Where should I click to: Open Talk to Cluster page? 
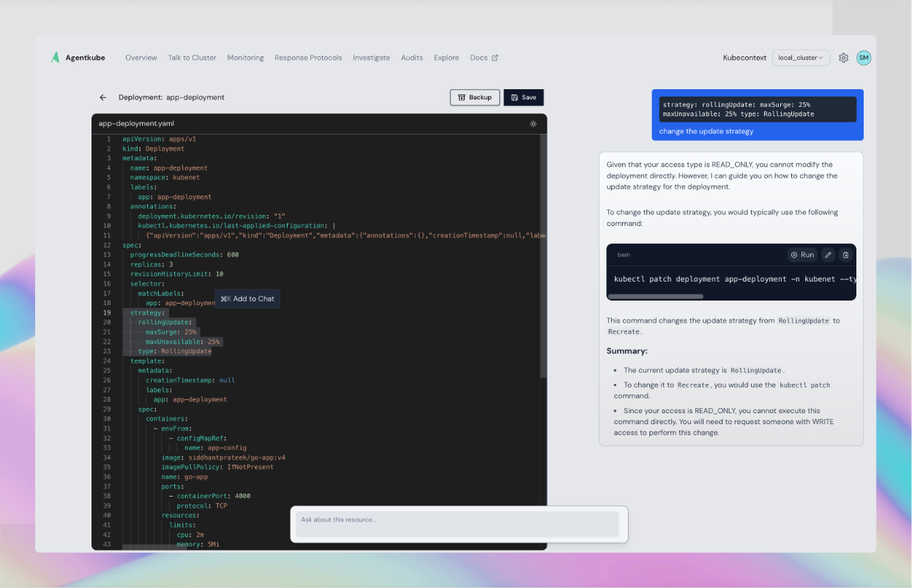pos(192,58)
